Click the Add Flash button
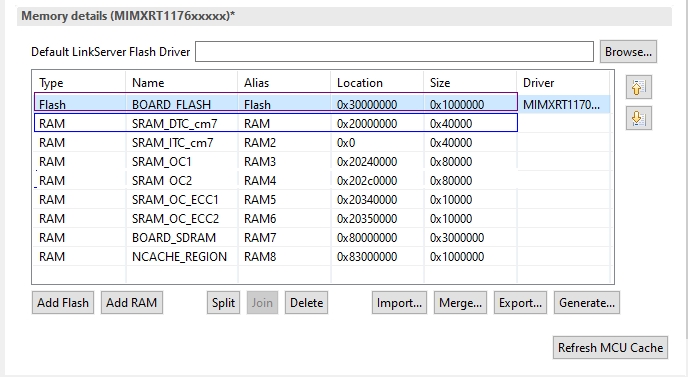The image size is (688, 377). click(63, 303)
